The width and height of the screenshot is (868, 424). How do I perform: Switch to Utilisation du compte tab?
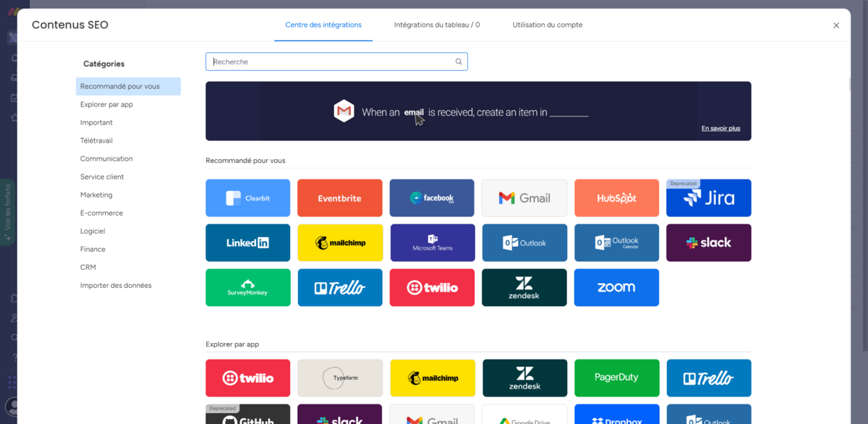click(x=548, y=25)
